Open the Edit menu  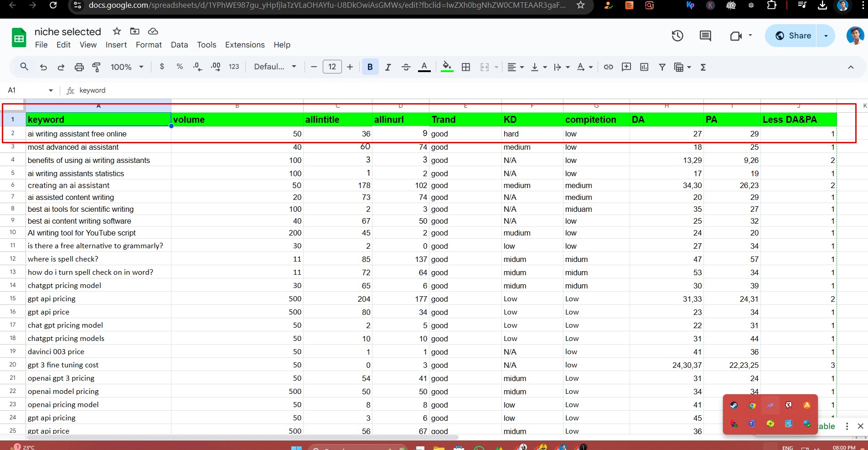click(63, 45)
